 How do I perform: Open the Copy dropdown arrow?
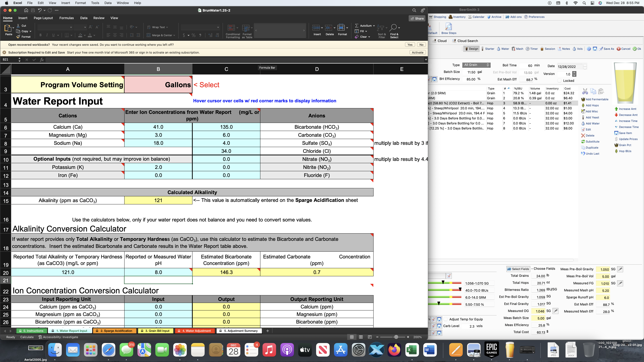point(30,31)
